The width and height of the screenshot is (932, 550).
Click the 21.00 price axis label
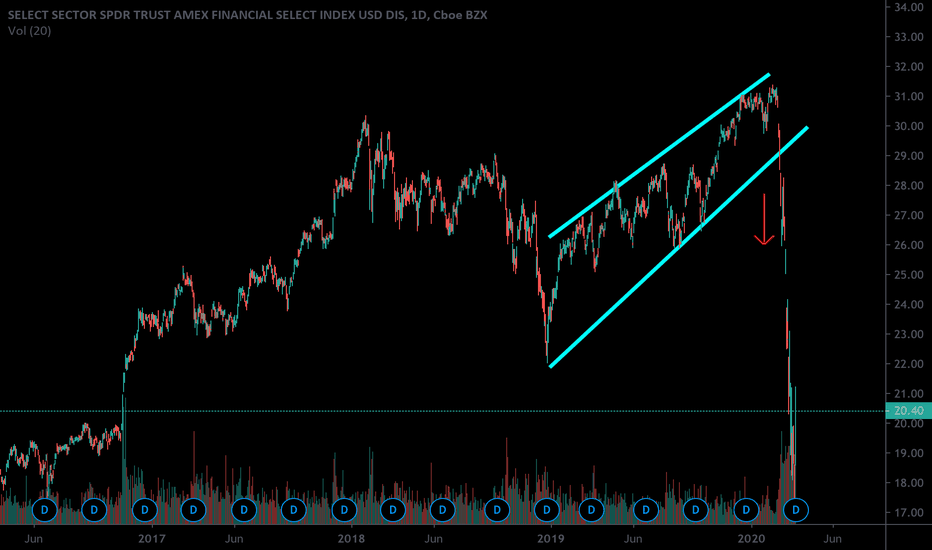[909, 394]
